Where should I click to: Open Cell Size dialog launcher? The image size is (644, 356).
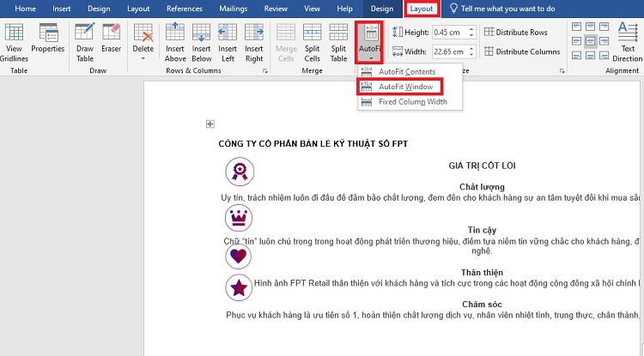click(562, 71)
